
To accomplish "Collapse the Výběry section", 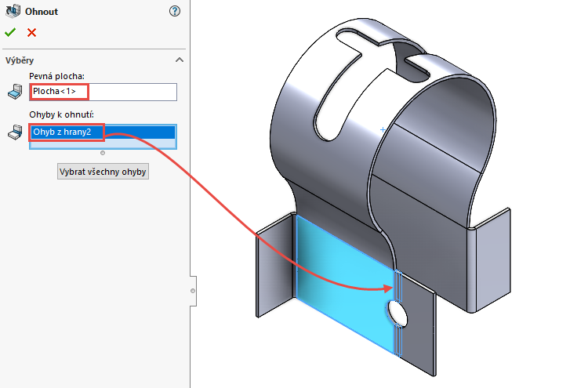I will tap(180, 60).
